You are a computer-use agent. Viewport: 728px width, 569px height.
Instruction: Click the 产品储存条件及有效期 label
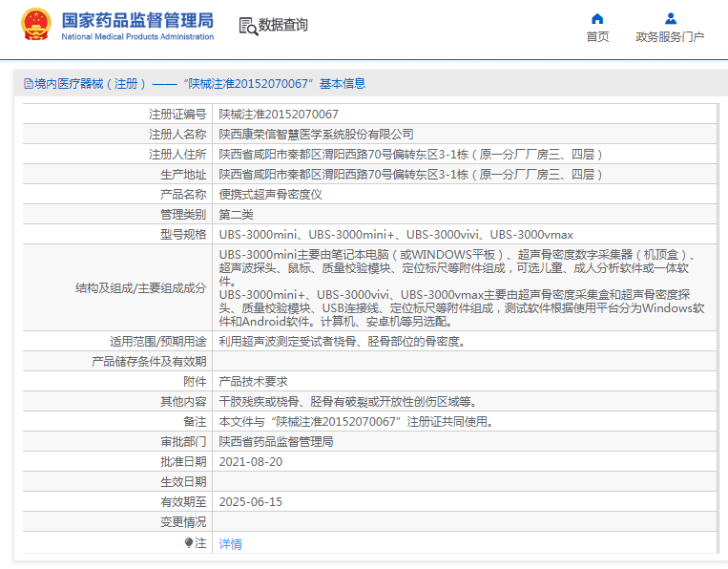[149, 362]
